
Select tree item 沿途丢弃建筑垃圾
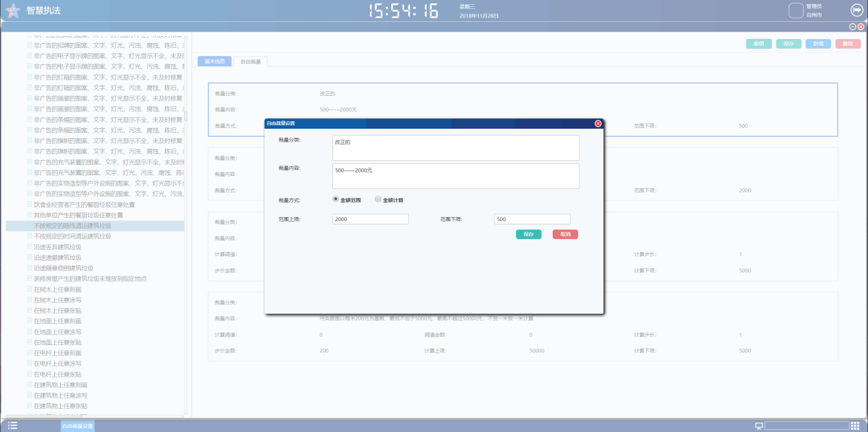click(57, 247)
